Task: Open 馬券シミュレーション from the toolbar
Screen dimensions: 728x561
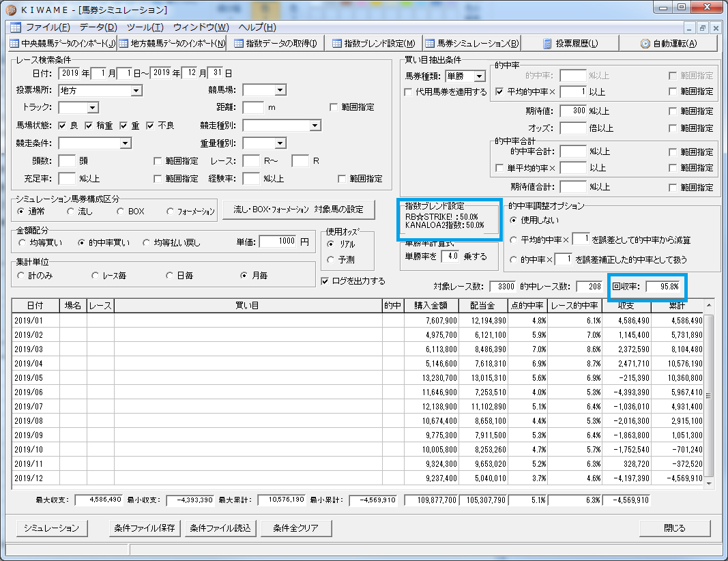Action: tap(471, 43)
